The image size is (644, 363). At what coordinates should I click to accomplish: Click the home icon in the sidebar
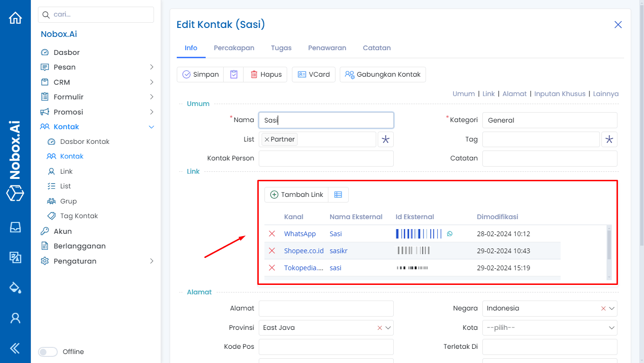tap(15, 18)
